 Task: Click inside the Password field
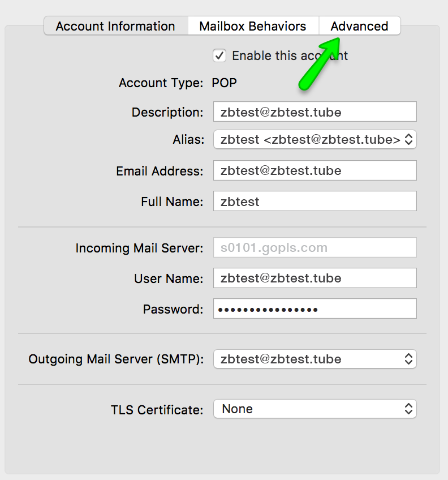pos(315,309)
